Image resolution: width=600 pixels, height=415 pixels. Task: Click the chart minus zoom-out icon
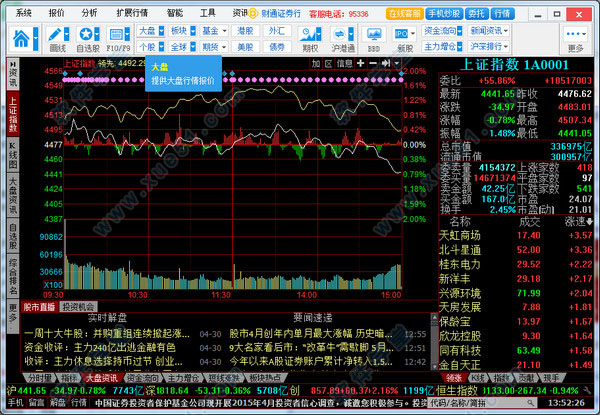(x=373, y=63)
